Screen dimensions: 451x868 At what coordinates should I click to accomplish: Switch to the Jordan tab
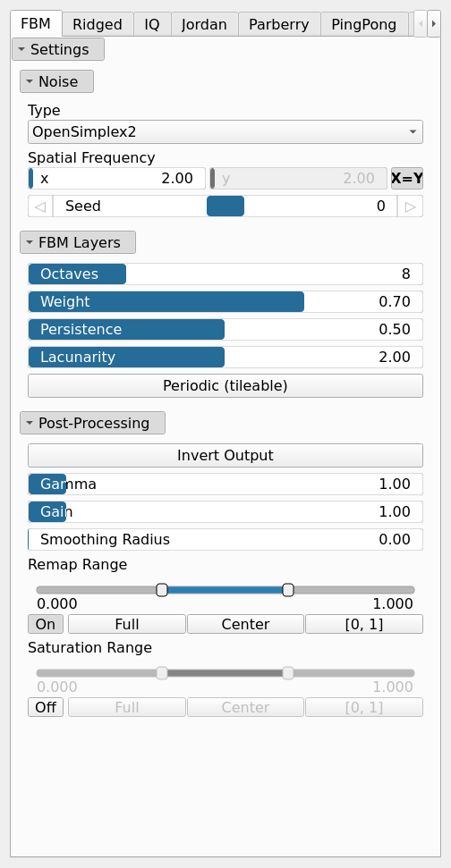pos(204,24)
